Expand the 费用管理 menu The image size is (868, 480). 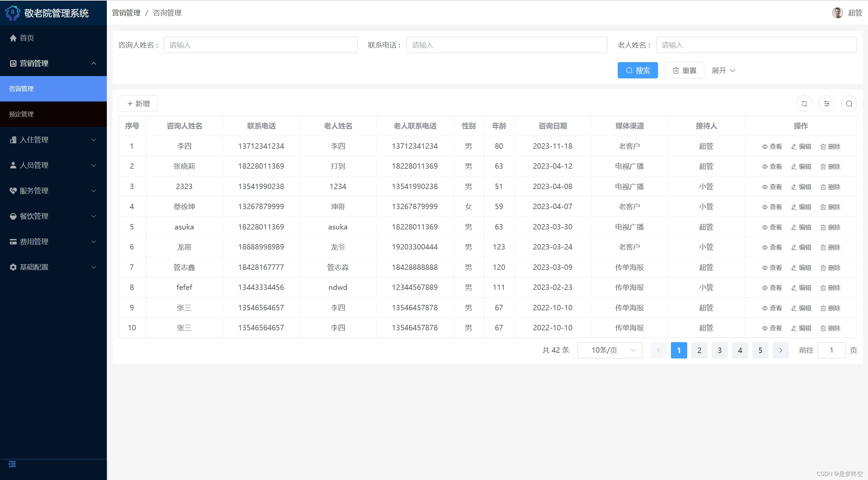point(53,241)
